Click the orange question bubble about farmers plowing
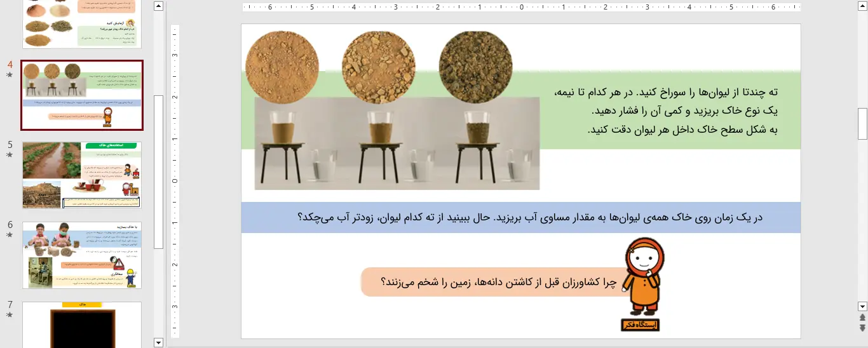Viewport: 868px width, 348px height. coord(489,282)
